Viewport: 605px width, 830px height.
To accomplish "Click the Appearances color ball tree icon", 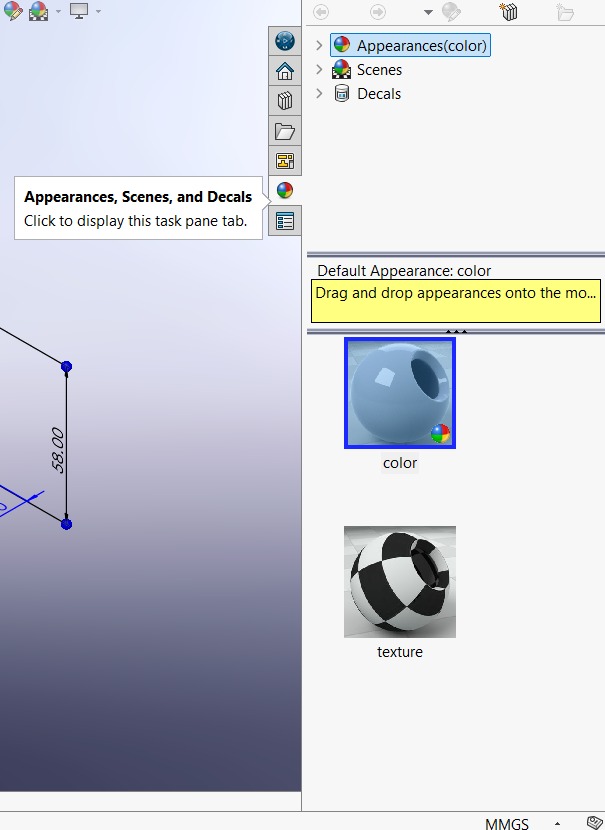I will point(342,45).
